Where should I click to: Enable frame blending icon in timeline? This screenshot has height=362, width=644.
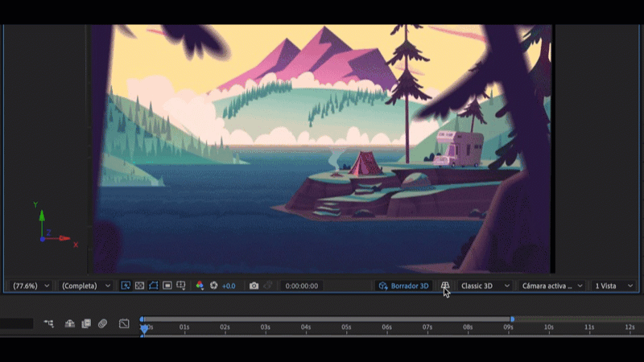86,323
